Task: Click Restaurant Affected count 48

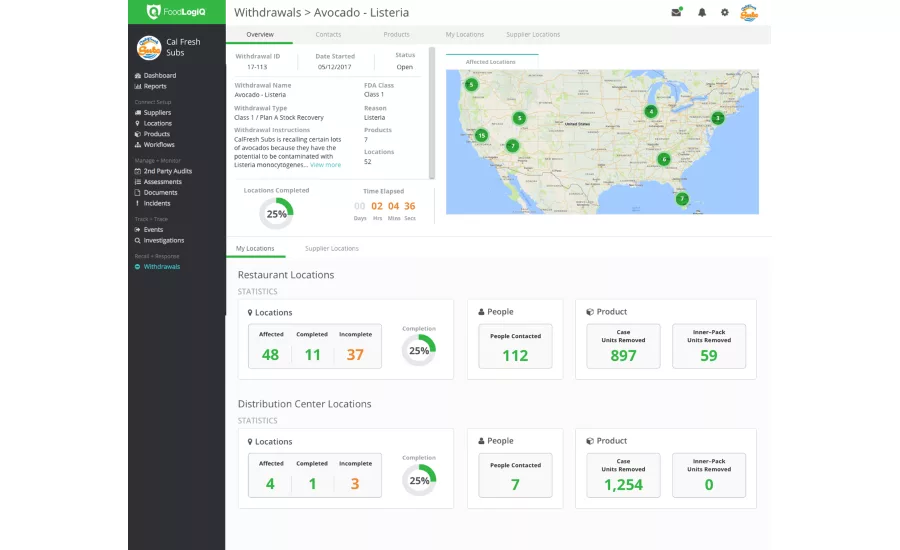Action: (270, 355)
